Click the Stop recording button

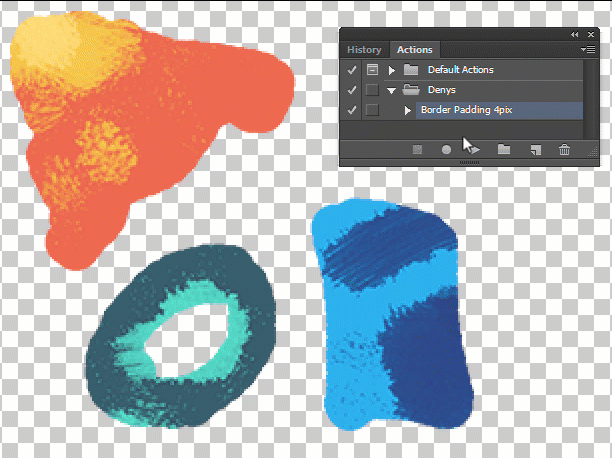coord(418,149)
